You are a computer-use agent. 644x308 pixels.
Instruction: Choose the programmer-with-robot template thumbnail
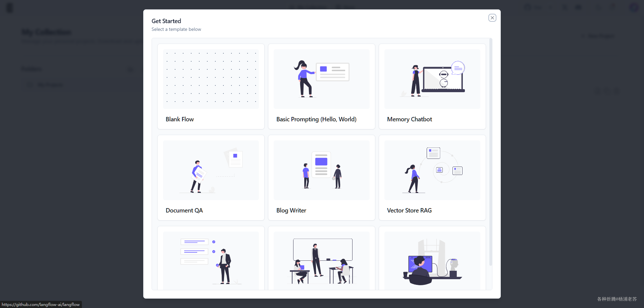pos(432,261)
